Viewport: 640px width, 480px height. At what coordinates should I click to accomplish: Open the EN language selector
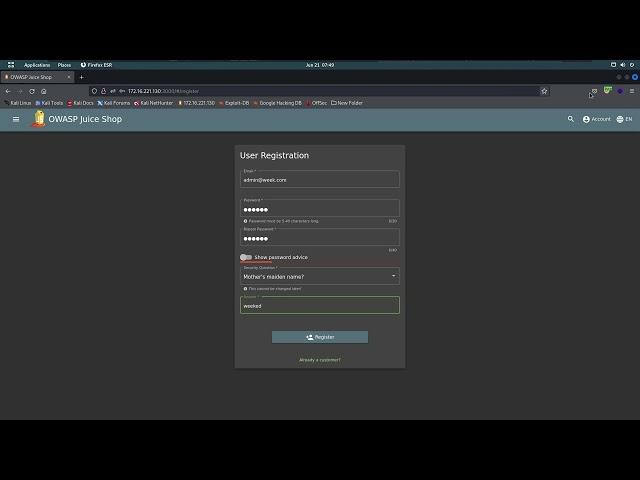[624, 119]
